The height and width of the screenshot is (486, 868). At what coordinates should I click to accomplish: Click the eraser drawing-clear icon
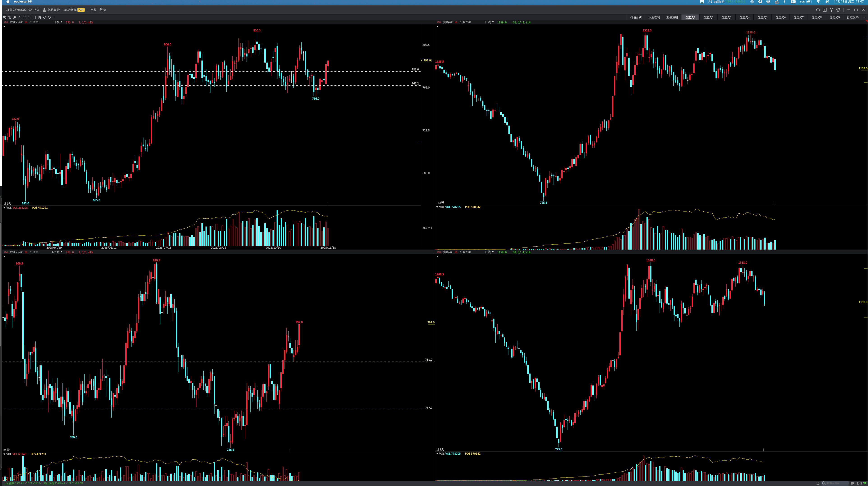coord(15,17)
